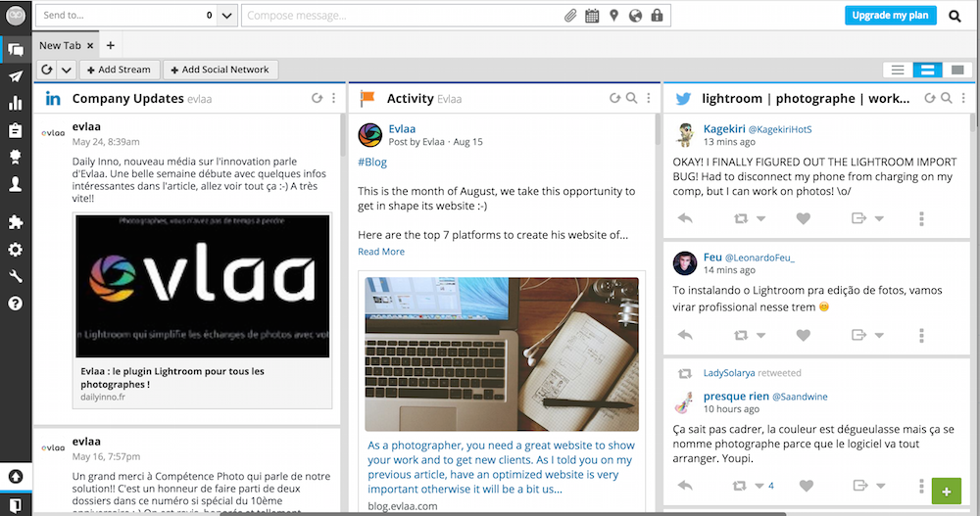Click the up-arrow circle icon in sidebar
Screen dimensions: 980x516
tap(16, 477)
